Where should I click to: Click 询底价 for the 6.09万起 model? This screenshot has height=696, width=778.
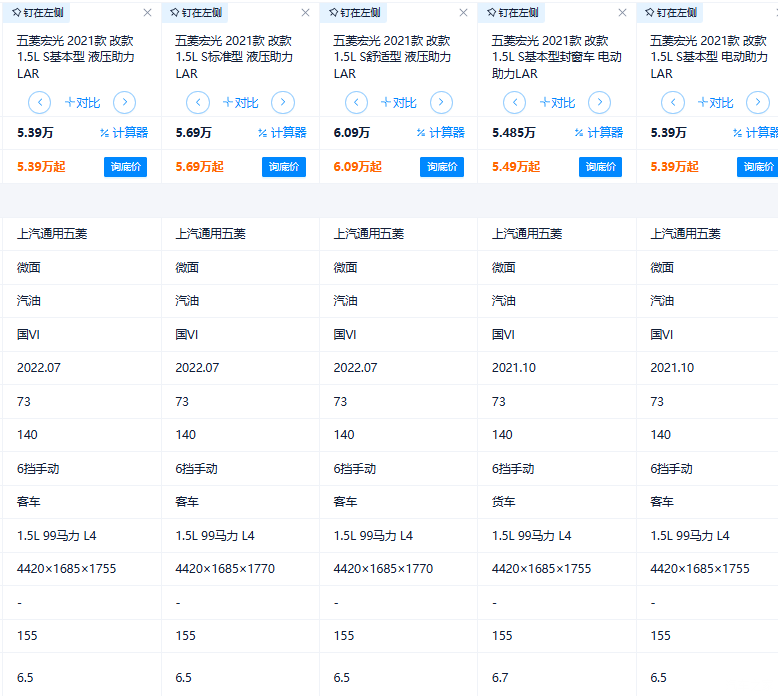[442, 167]
